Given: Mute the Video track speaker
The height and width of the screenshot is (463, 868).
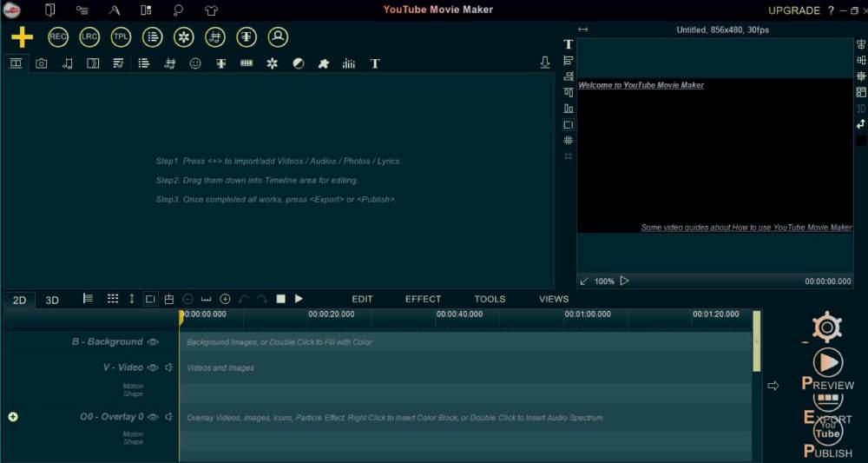Looking at the screenshot, I should (169, 367).
